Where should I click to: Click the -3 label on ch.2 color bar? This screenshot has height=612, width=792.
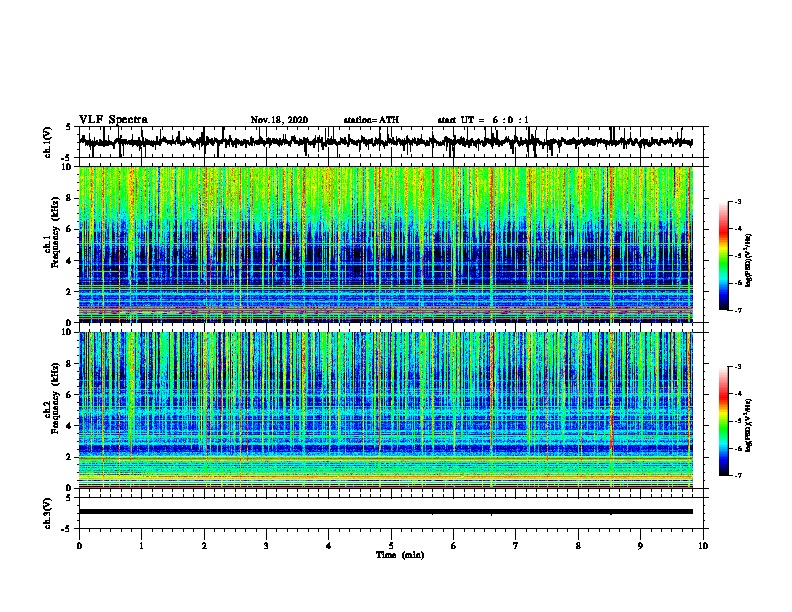click(738, 367)
